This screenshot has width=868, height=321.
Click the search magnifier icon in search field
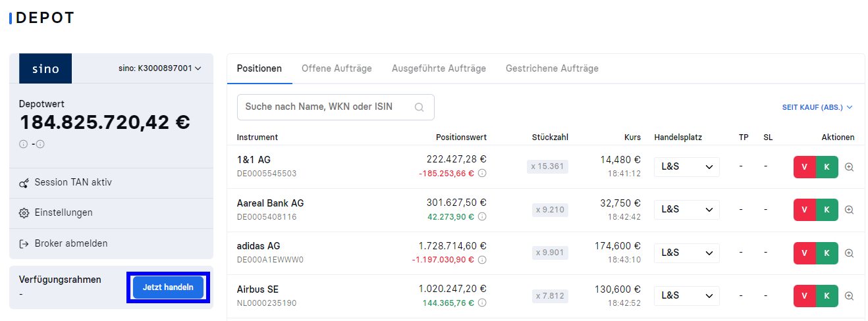[x=419, y=107]
